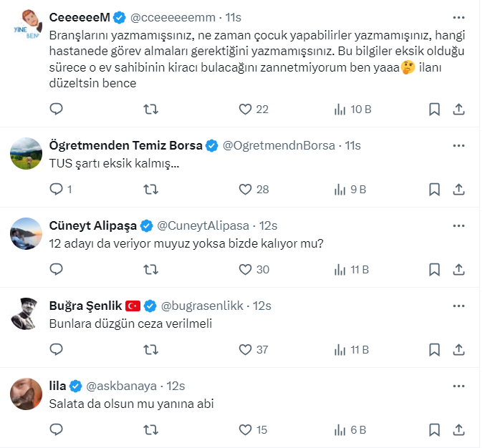Like the 'TUS şartı eksik kalmış' tweet
Viewport: 490px width, 448px height.
[246, 190]
